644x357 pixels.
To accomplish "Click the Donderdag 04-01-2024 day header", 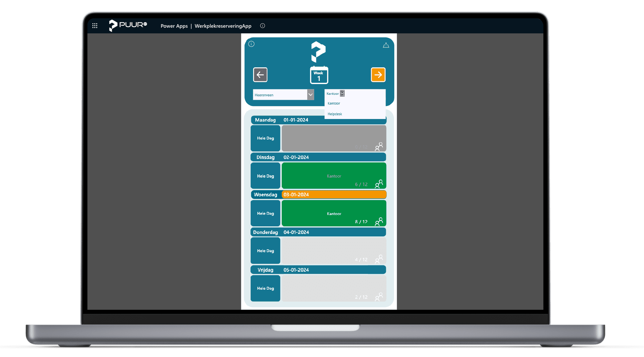I will (318, 232).
